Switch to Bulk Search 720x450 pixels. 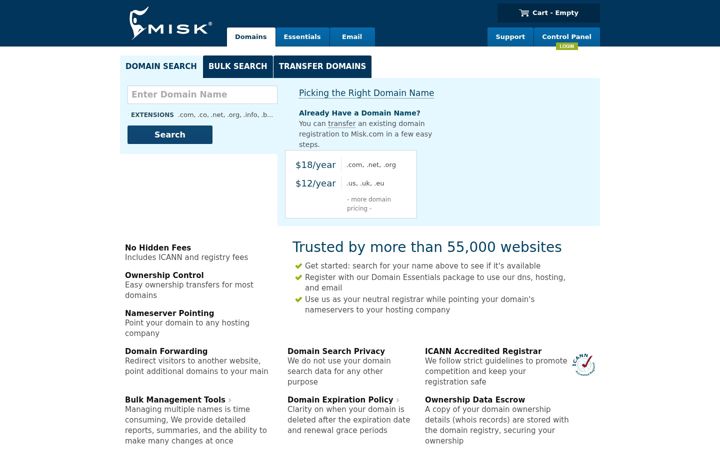click(238, 67)
